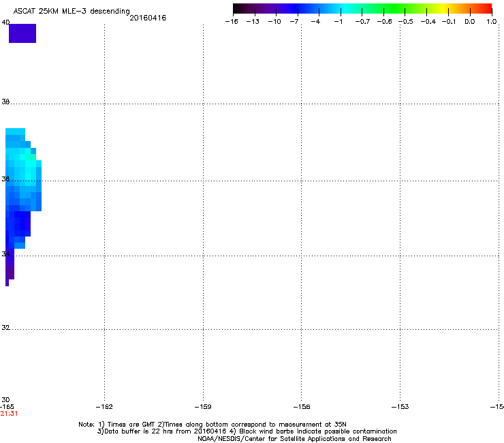Click the color bar label -0.6
The height and width of the screenshot is (443, 504).
pos(384,22)
